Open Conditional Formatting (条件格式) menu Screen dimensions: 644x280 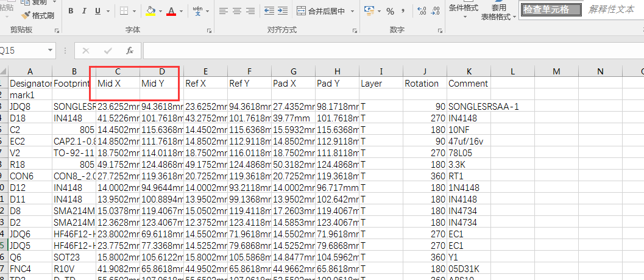pyautogui.click(x=463, y=11)
